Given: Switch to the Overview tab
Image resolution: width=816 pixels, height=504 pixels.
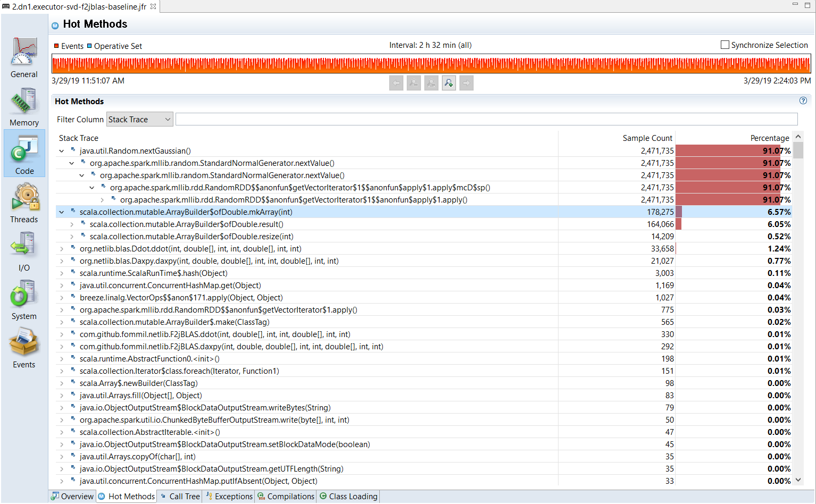Looking at the screenshot, I should click(72, 496).
